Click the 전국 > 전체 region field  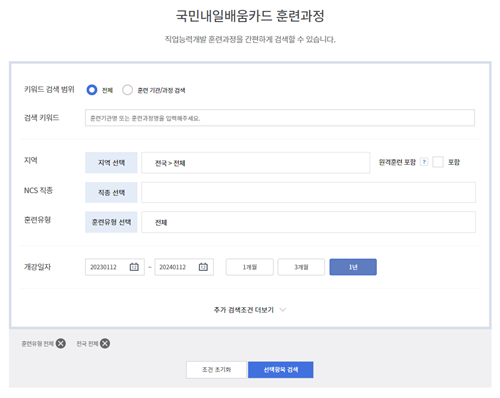click(256, 163)
